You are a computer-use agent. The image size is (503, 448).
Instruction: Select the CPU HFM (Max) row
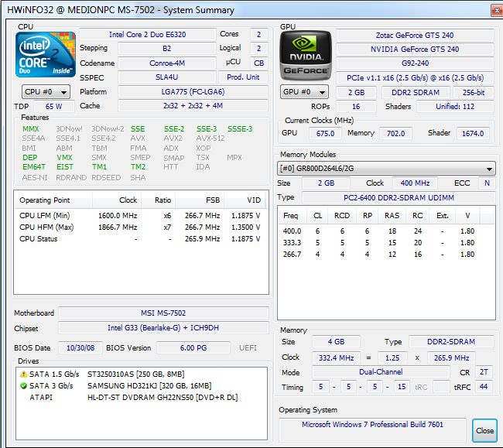point(140,227)
